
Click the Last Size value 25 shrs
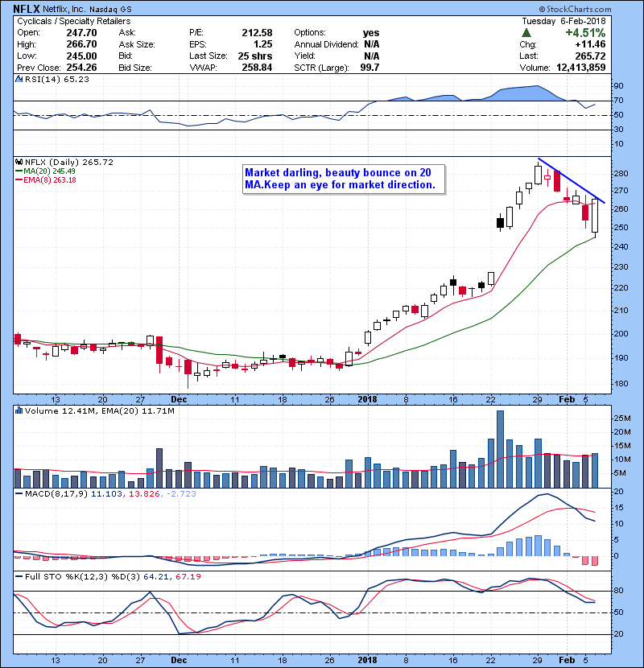click(x=255, y=56)
